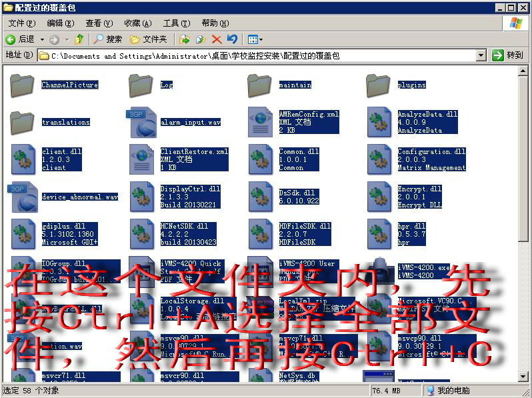The height and width of the screenshot is (398, 532).
Task: Select the HDFileSDK.dll file icon
Action: tap(260, 234)
